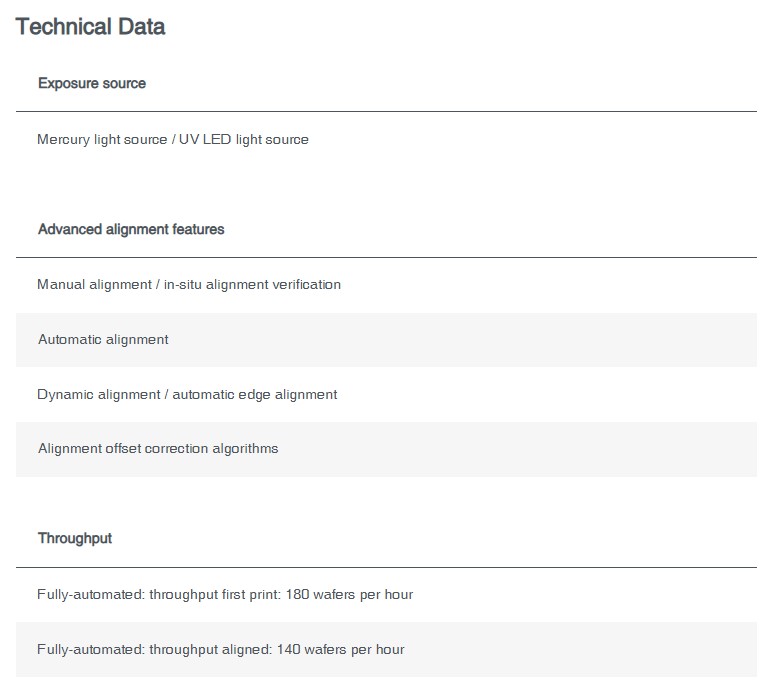Click the Dynamic alignment text
Viewport: 778px width, 688px height.
pos(99,395)
